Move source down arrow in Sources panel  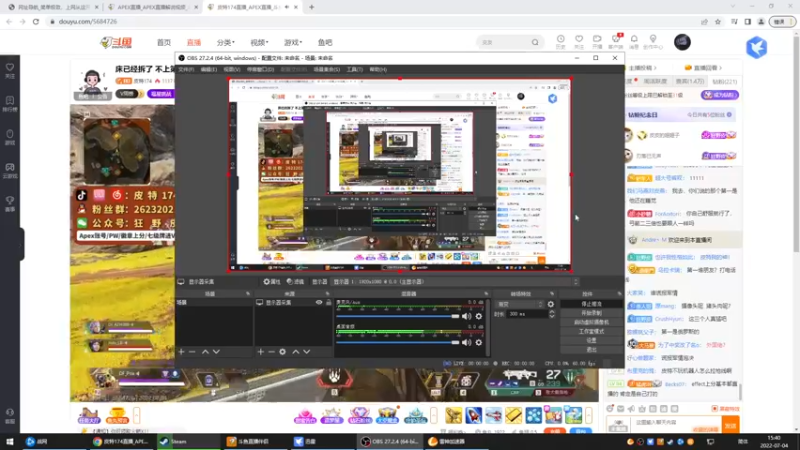point(307,352)
